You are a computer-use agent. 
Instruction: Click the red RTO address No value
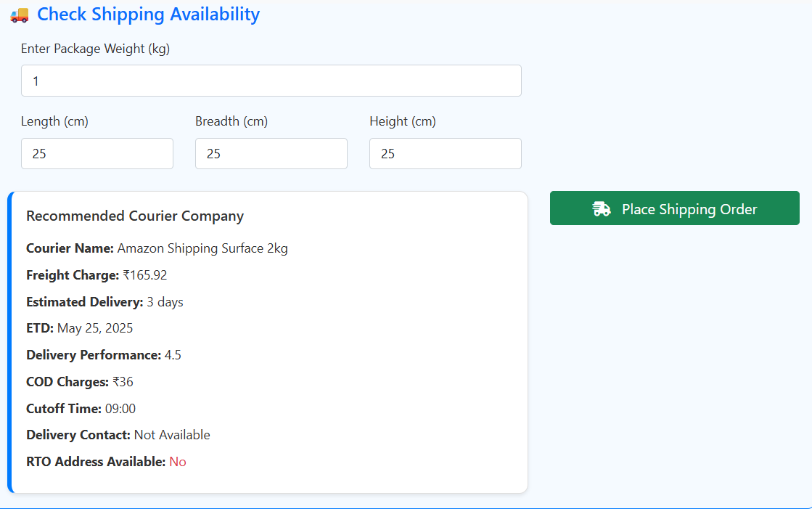click(x=178, y=462)
